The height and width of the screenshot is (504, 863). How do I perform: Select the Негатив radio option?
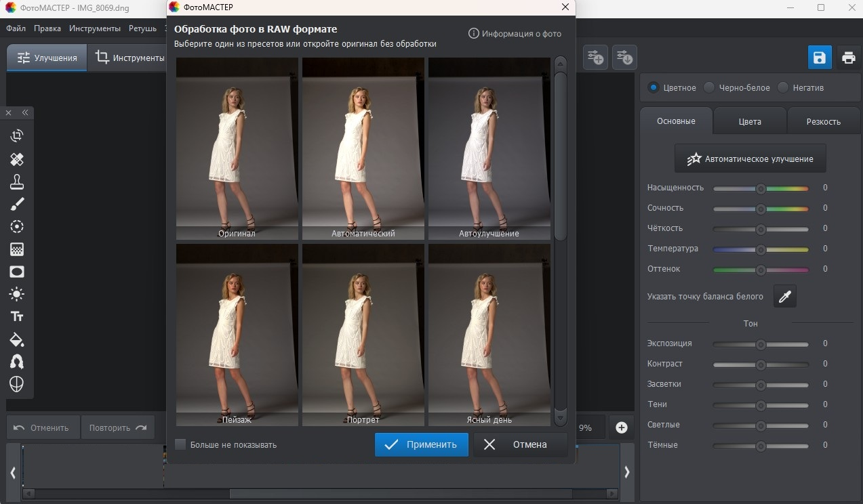(783, 87)
